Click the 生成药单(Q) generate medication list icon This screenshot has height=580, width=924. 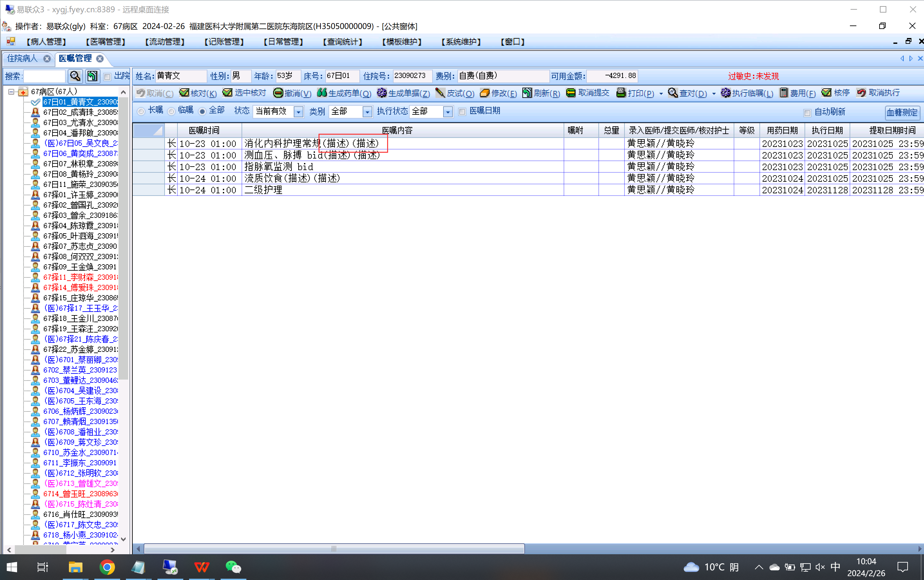[x=322, y=93]
